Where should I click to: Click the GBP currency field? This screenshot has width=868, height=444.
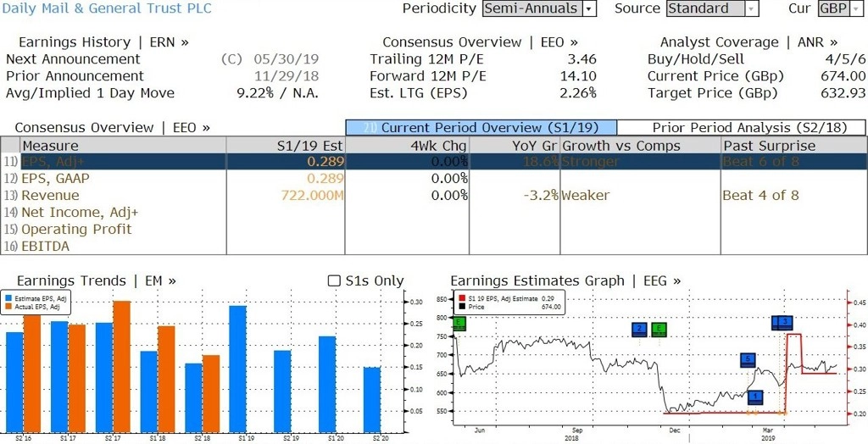[x=835, y=8]
